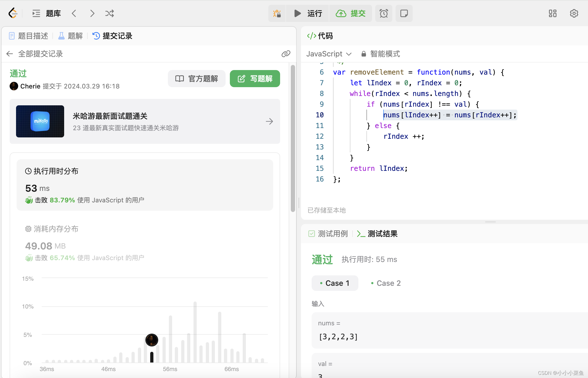588x378 pixels.
Task: Switch to 测试用例 tab
Action: 328,234
